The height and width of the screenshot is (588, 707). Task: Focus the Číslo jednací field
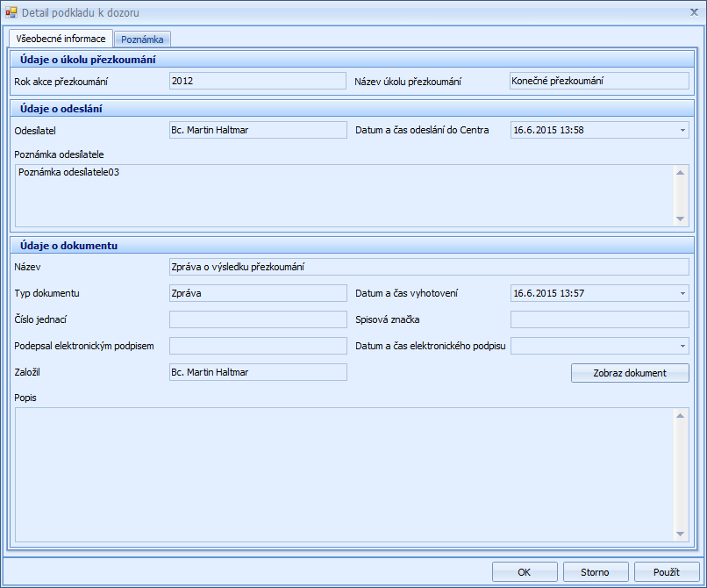pyautogui.click(x=258, y=319)
